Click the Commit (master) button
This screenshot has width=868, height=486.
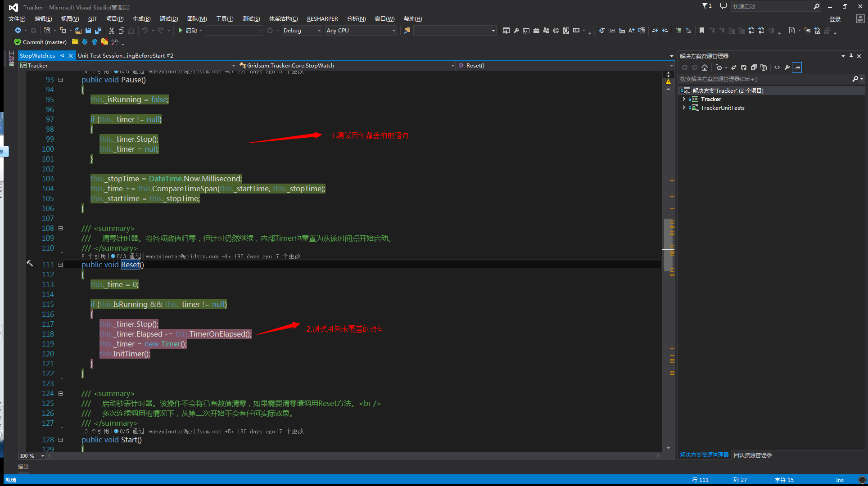[x=41, y=42]
